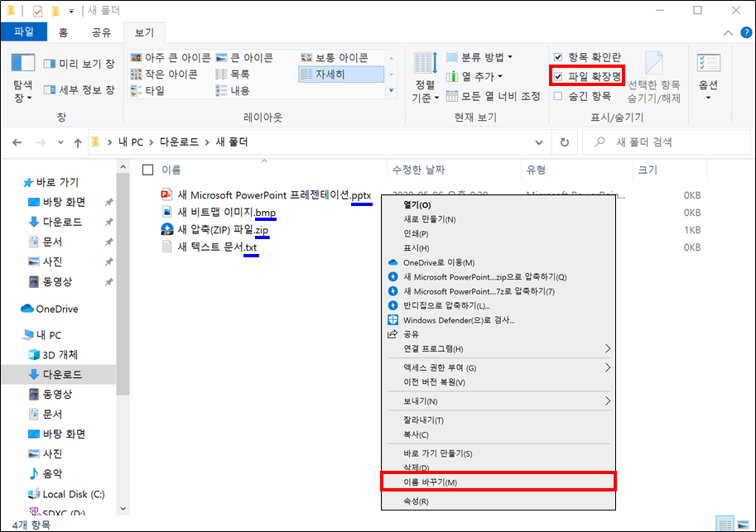Open the navigation pane (탐색 창) button
756x532 pixels.
coord(22,78)
